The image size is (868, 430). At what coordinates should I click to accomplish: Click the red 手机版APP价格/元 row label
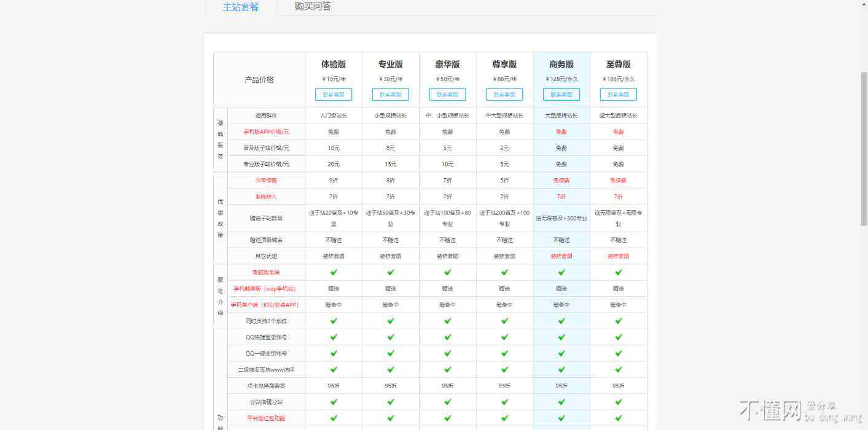click(x=266, y=131)
